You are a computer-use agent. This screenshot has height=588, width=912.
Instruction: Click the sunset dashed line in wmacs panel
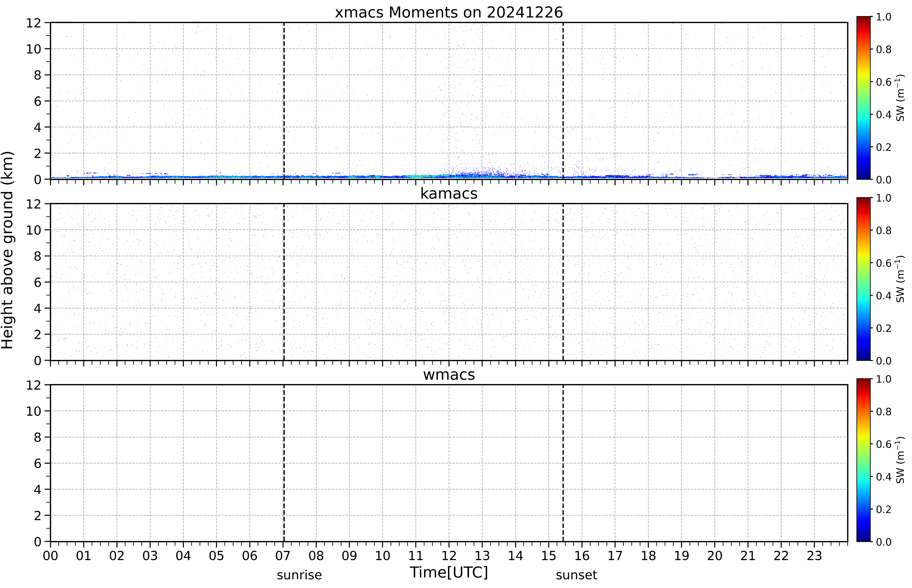point(563,463)
